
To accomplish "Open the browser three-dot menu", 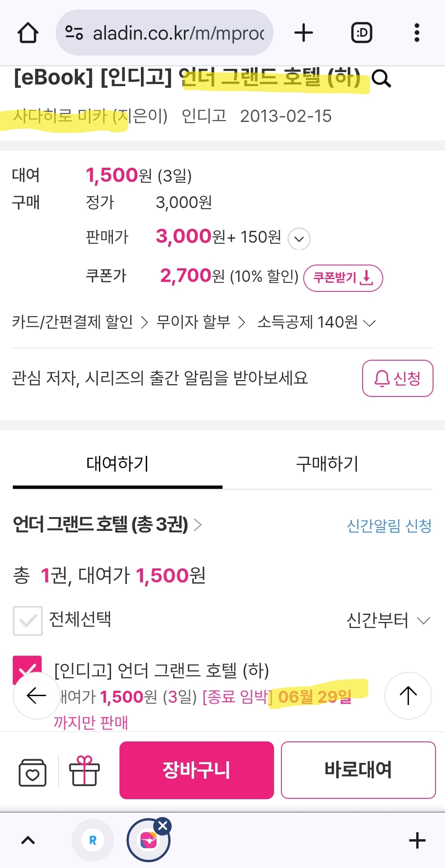I will point(417,33).
